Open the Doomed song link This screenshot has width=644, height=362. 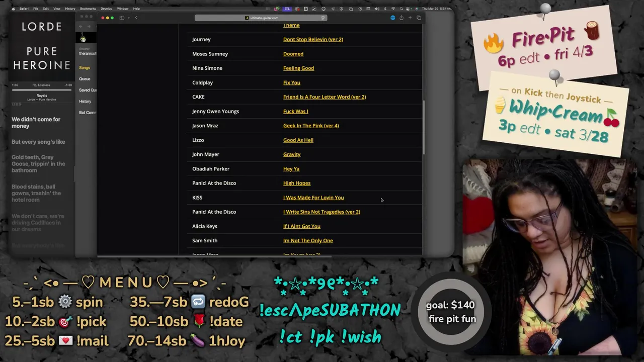coord(293,54)
